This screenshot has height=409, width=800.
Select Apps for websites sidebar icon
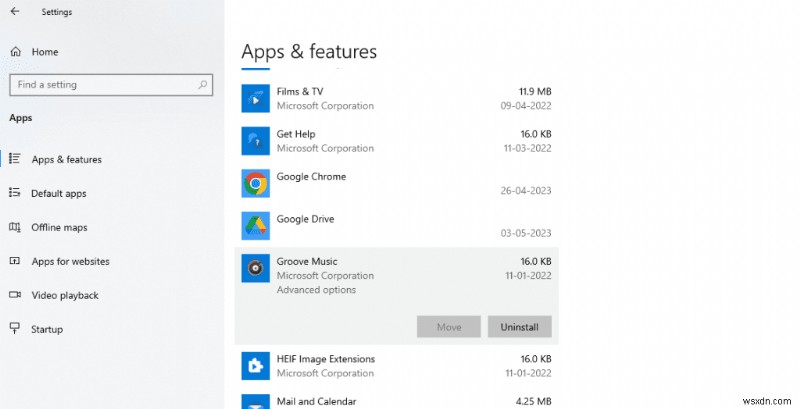coord(15,261)
